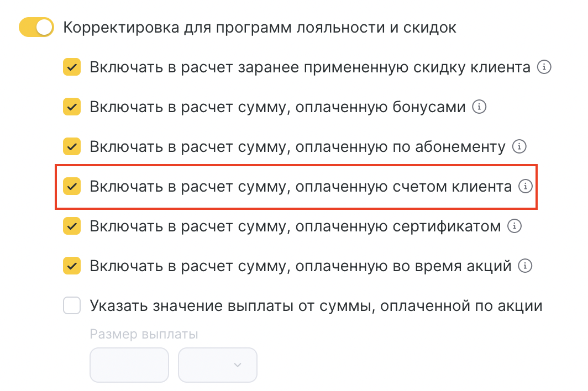Image resolution: width=588 pixels, height=391 pixels.
Task: Click the label text about оплаченную сертификатом
Action: coord(296,226)
